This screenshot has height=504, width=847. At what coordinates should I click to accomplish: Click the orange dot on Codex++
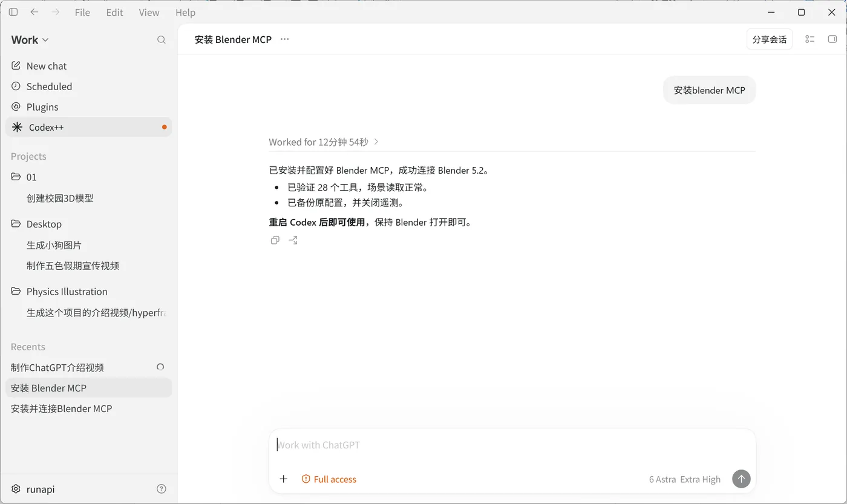(165, 127)
